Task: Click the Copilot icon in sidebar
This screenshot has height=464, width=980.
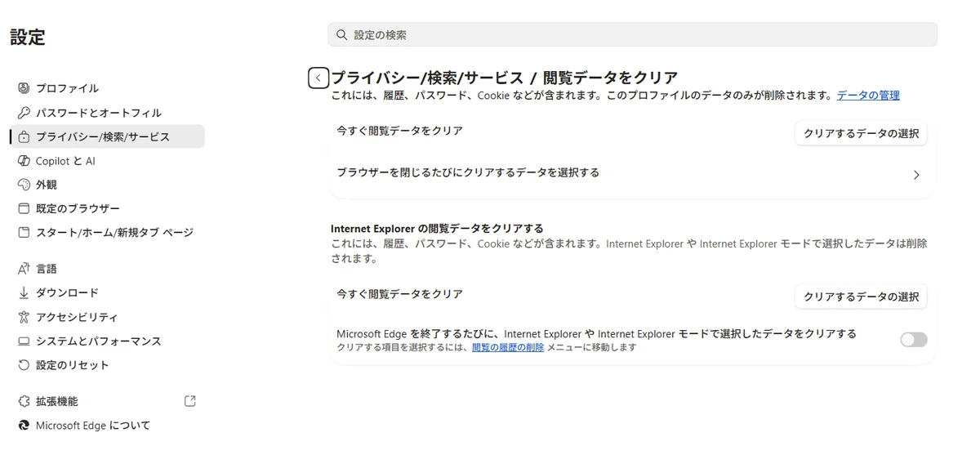Action: click(x=24, y=161)
